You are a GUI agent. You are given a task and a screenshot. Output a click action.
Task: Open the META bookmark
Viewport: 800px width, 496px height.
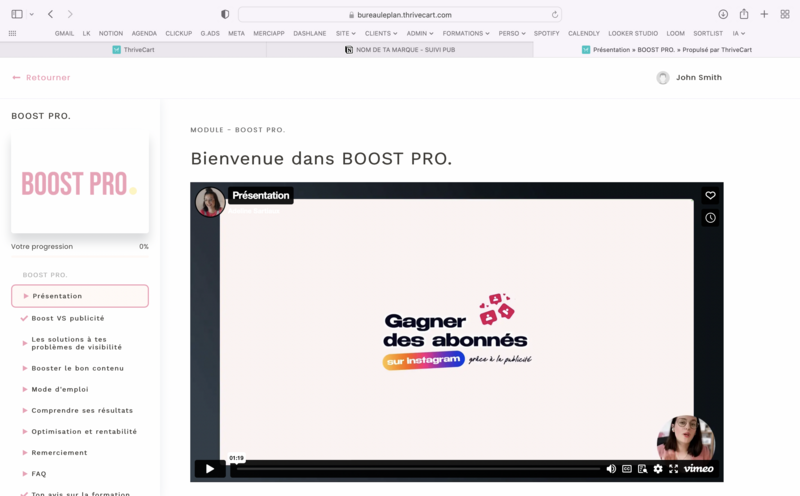(x=236, y=33)
